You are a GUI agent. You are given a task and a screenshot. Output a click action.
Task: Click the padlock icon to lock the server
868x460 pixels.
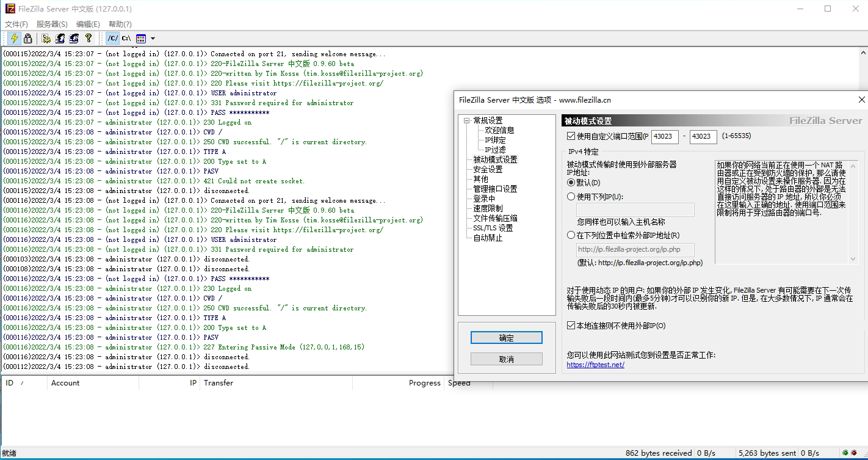tap(27, 38)
